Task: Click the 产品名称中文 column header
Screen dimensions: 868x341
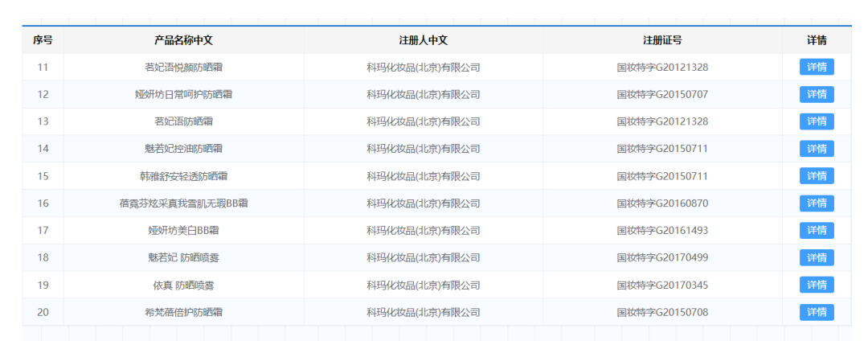Action: tap(183, 40)
